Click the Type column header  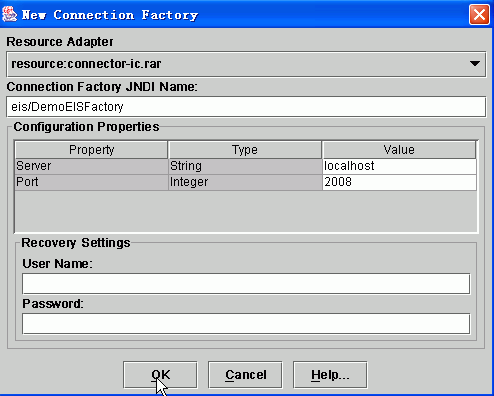(245, 150)
